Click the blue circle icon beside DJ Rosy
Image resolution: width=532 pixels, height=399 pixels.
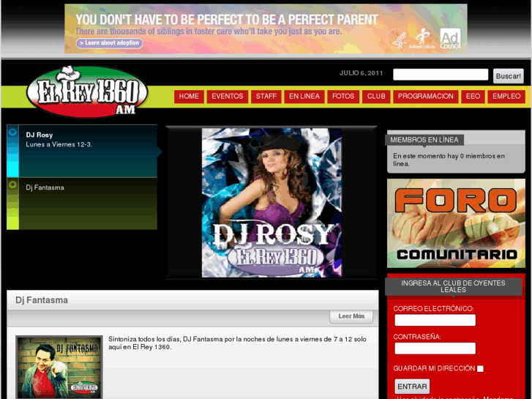[12, 132]
